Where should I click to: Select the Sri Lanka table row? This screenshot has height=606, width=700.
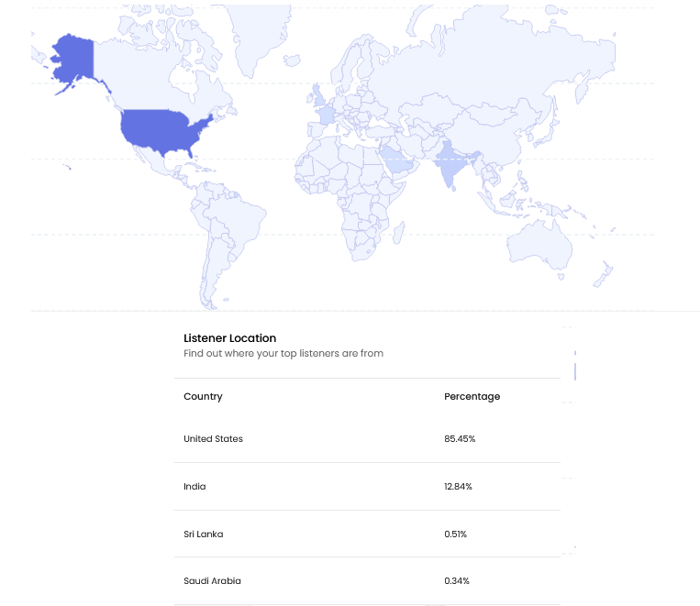click(367, 534)
